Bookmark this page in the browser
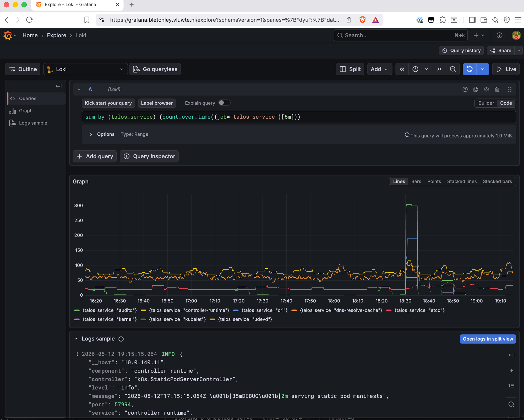This screenshot has width=524, height=420. point(87,20)
